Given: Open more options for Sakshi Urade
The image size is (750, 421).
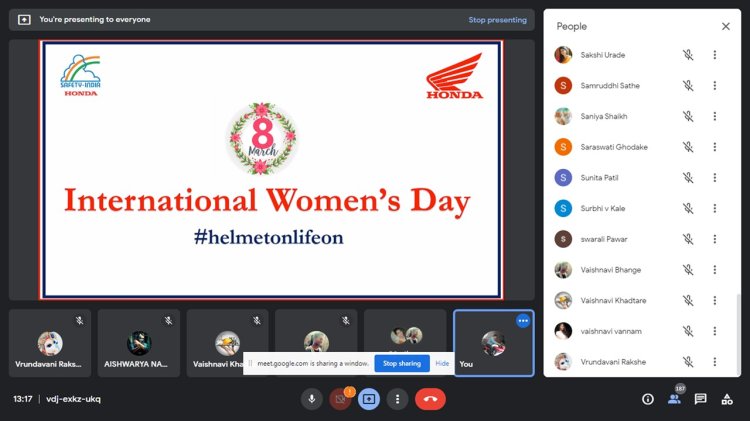Looking at the screenshot, I should 715,55.
